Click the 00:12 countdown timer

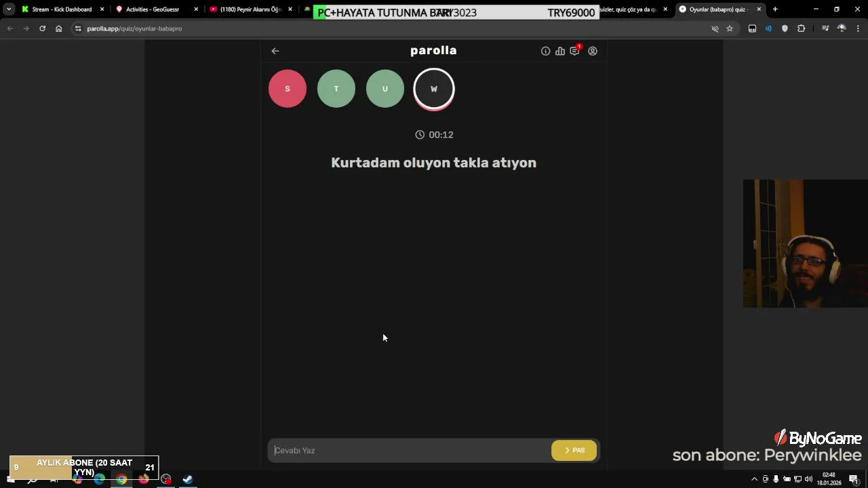[434, 135]
